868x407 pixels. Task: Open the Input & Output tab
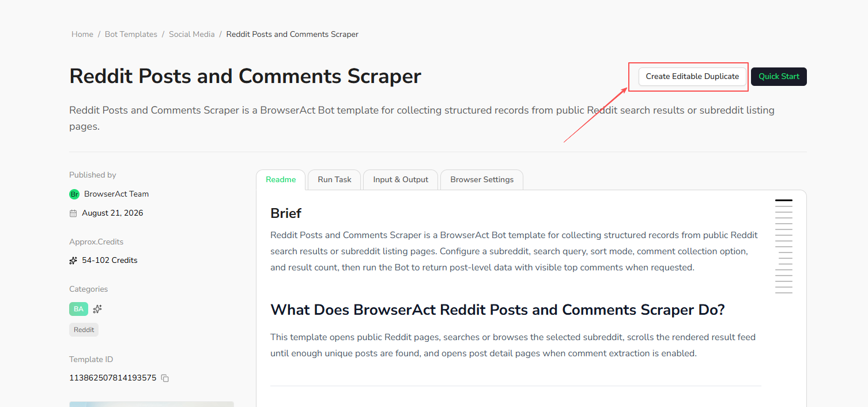(x=401, y=180)
